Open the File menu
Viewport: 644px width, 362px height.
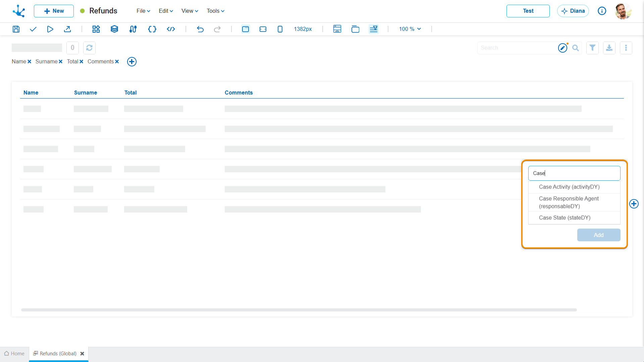click(144, 11)
